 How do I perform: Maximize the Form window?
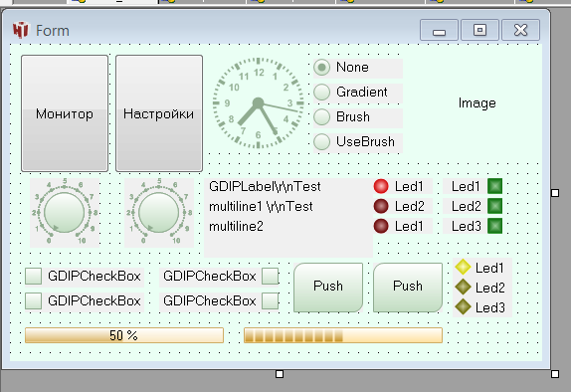[479, 30]
